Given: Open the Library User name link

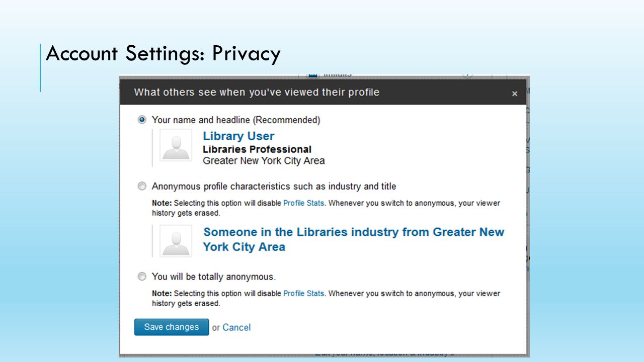Looking at the screenshot, I should pyautogui.click(x=238, y=136).
